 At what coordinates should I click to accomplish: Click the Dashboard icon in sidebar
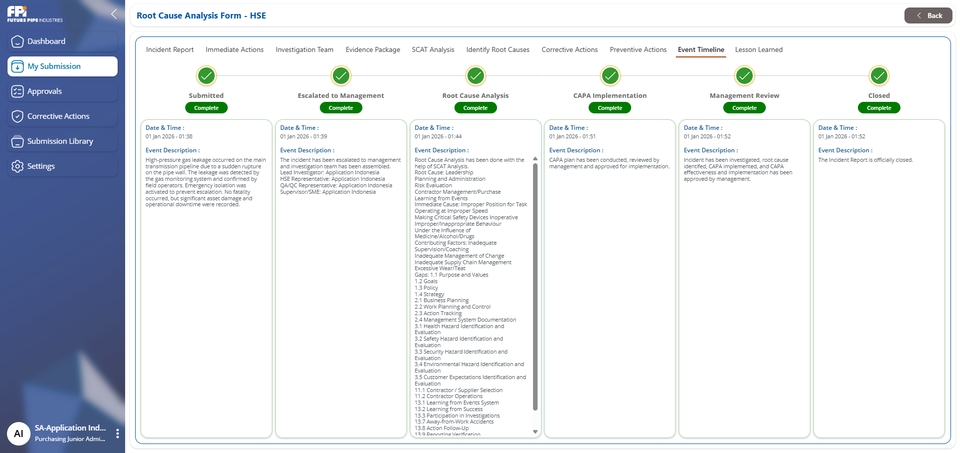point(17,42)
